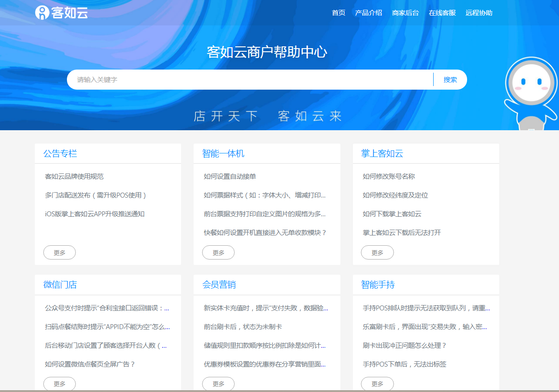
Task: Click the 客如云 logo
Action: 62,12
